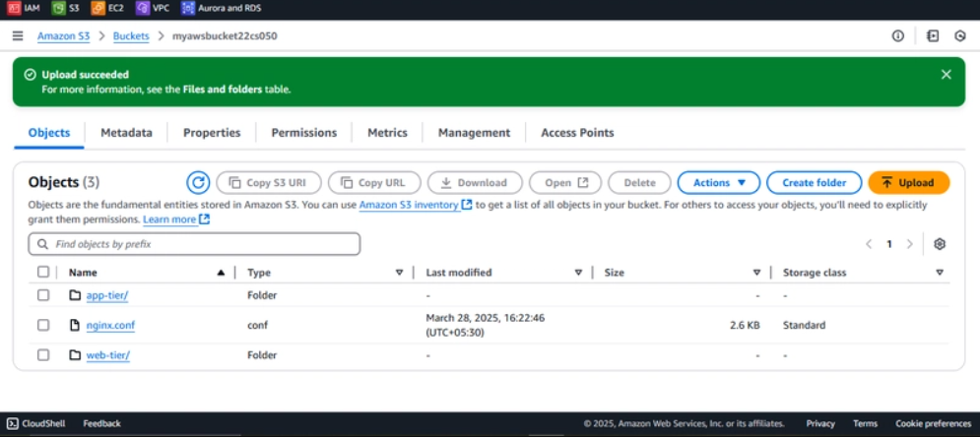
Task: Click the success check icon in banner
Action: [x=30, y=75]
